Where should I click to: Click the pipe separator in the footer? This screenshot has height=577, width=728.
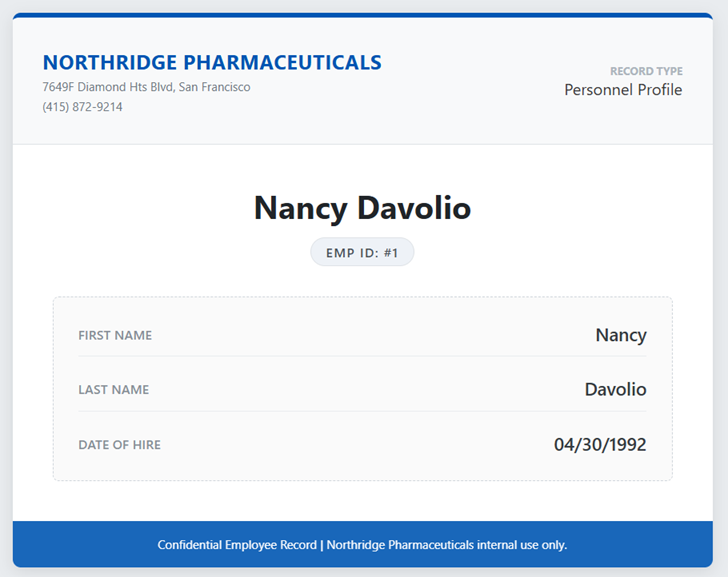coord(321,545)
